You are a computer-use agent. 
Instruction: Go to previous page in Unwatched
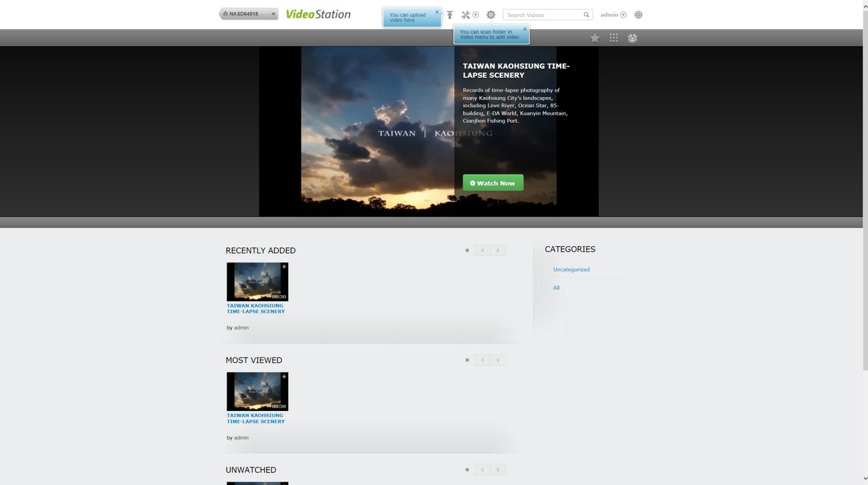click(482, 470)
